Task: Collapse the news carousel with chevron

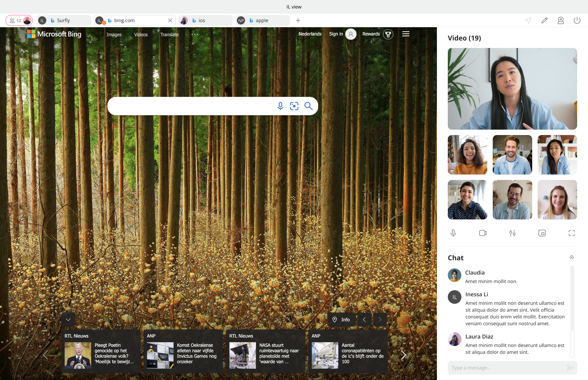Action: point(68,319)
